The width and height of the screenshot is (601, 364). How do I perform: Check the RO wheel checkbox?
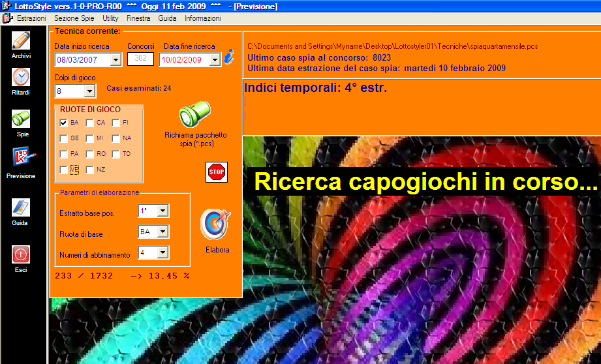click(89, 154)
